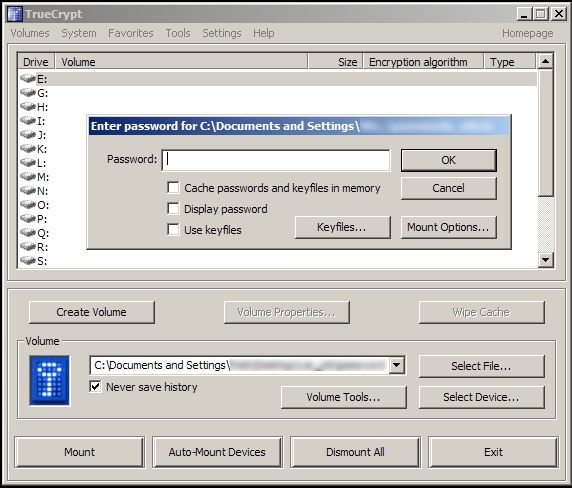Image resolution: width=572 pixels, height=488 pixels.
Task: Click Dismount All button
Action: (355, 452)
